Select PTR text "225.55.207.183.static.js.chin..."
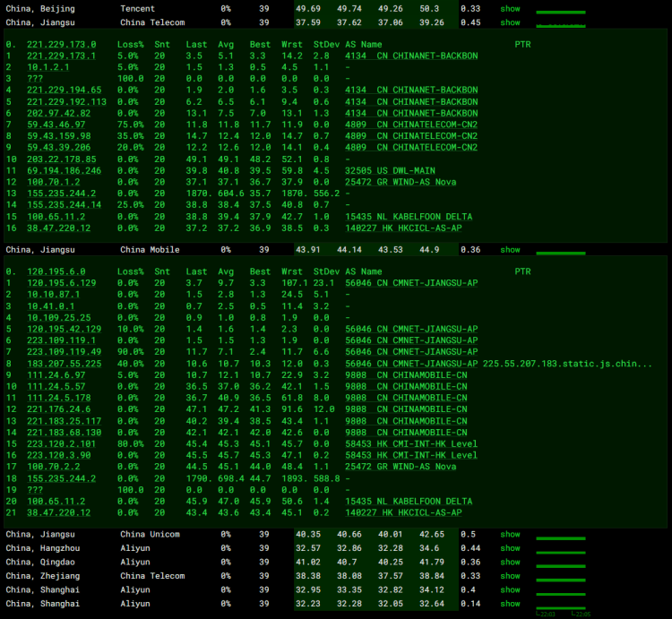Viewport: 672px width, 619px height. tap(567, 364)
